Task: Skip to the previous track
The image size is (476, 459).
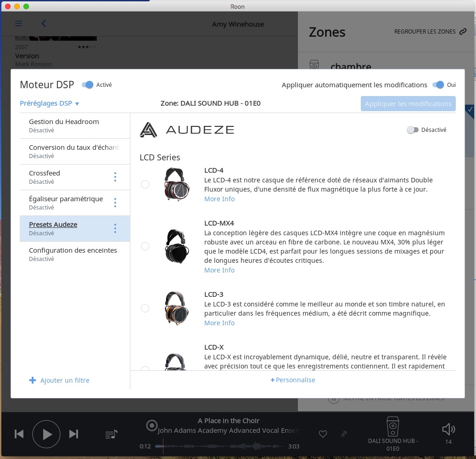Action: click(x=19, y=434)
